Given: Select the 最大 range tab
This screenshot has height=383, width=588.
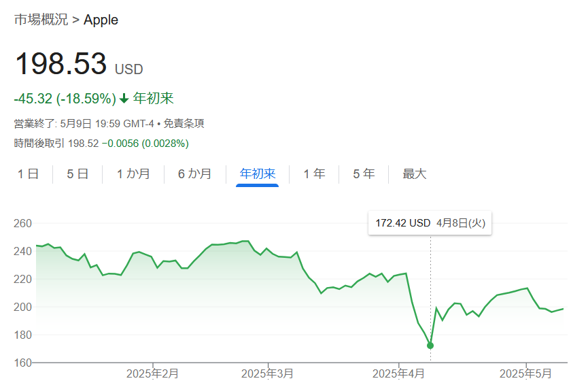Looking at the screenshot, I should tap(415, 173).
